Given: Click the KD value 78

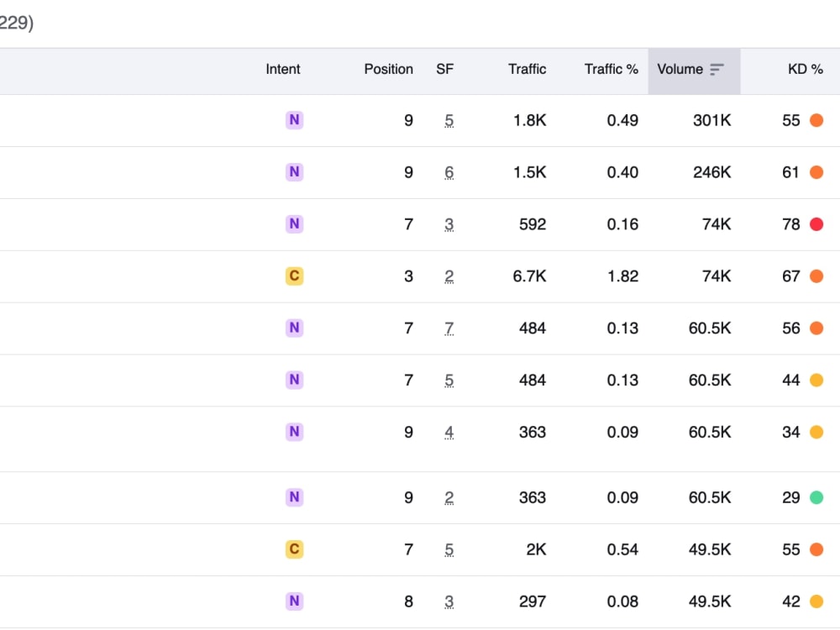Looking at the screenshot, I should click(x=790, y=224).
